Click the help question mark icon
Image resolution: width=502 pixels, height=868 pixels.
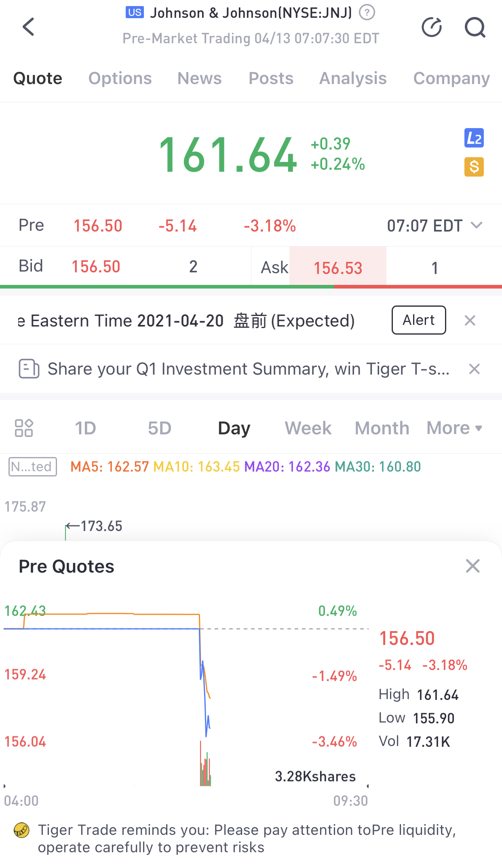[x=367, y=13]
